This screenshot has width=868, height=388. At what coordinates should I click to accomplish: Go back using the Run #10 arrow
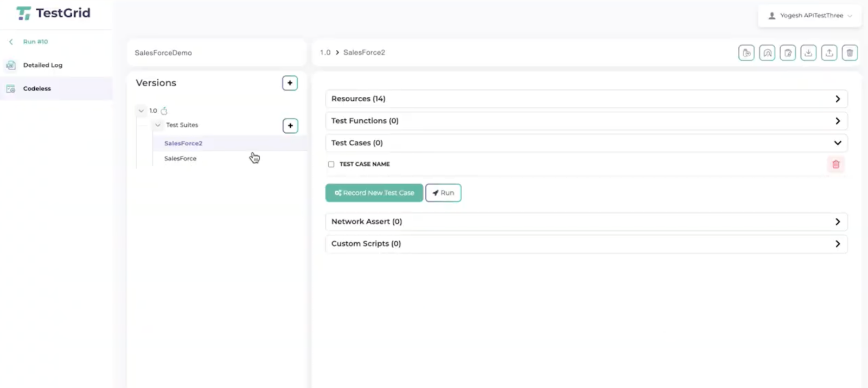point(11,42)
